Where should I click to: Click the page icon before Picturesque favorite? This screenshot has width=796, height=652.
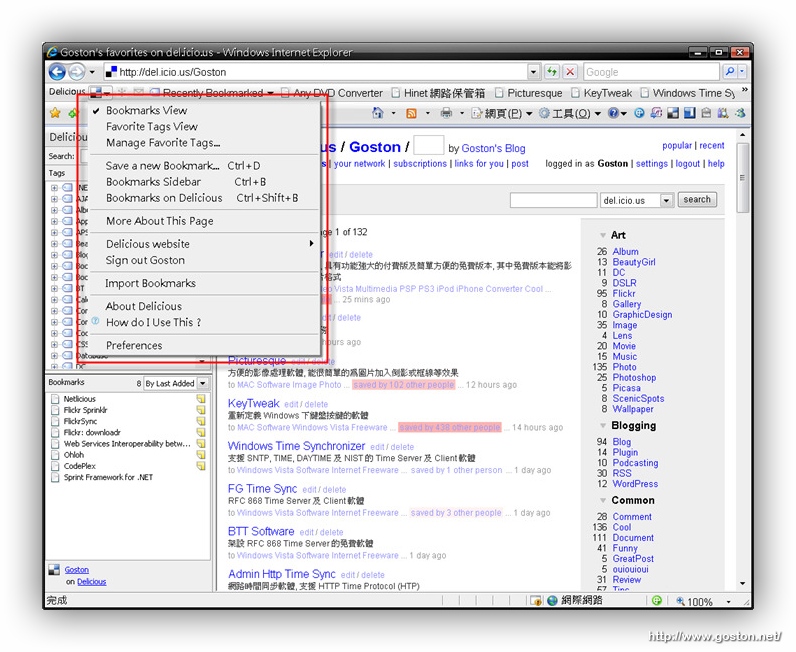[x=500, y=93]
